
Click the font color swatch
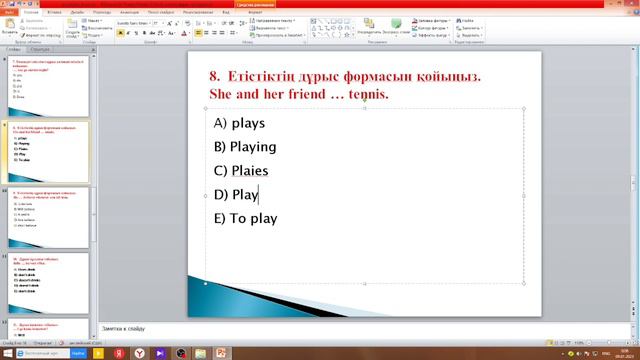(x=184, y=33)
